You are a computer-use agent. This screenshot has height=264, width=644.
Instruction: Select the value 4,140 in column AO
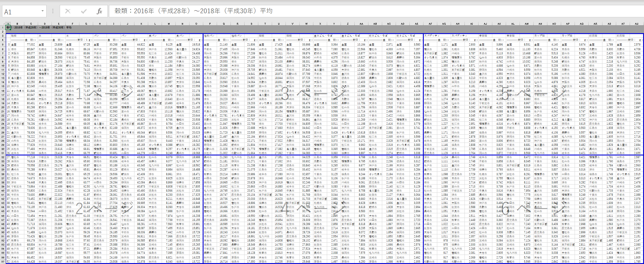coord(554,45)
